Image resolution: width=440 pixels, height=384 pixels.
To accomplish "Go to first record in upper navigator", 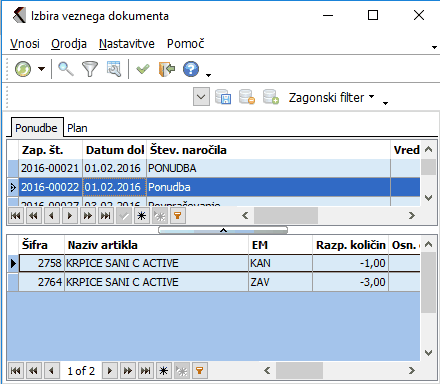I will [x=16, y=216].
